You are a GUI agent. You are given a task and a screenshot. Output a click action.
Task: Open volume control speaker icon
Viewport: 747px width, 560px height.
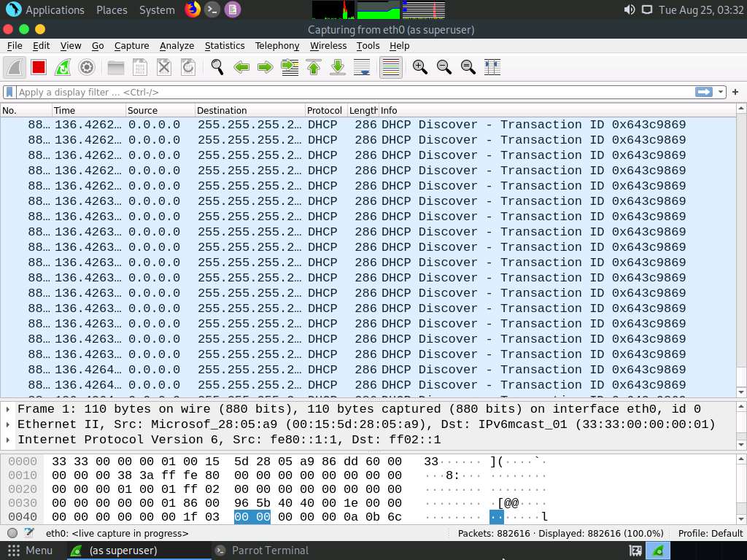(x=630, y=9)
